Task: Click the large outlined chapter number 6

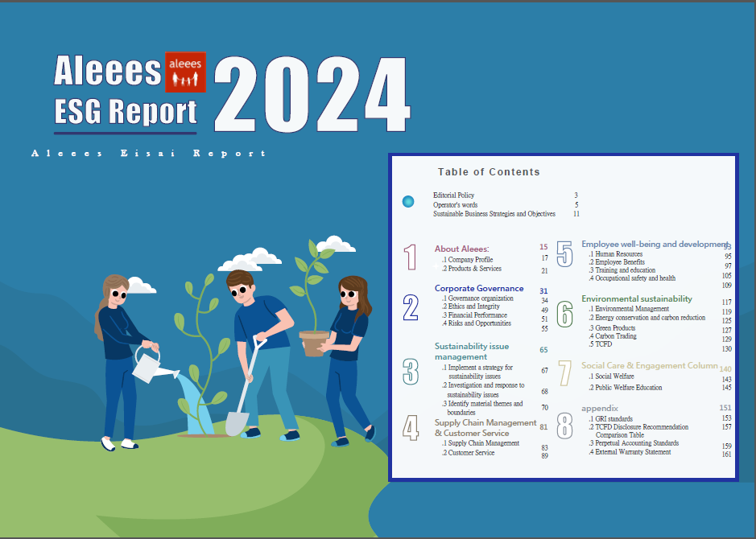Action: tap(564, 315)
